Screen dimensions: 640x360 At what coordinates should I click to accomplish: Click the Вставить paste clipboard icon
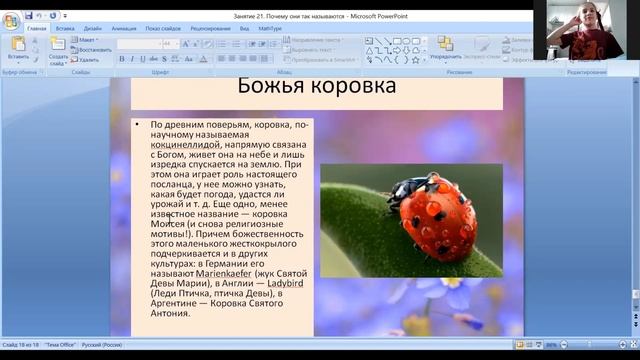click(18, 44)
